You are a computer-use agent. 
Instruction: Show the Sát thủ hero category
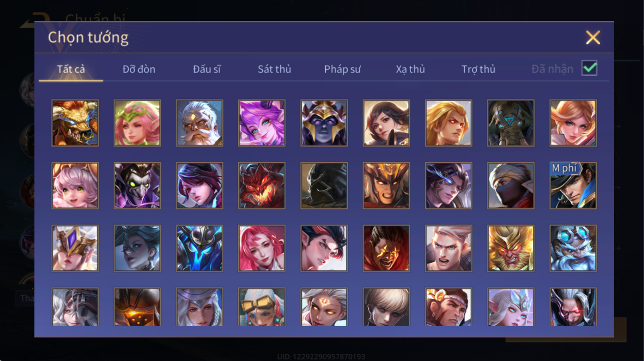[x=274, y=69]
